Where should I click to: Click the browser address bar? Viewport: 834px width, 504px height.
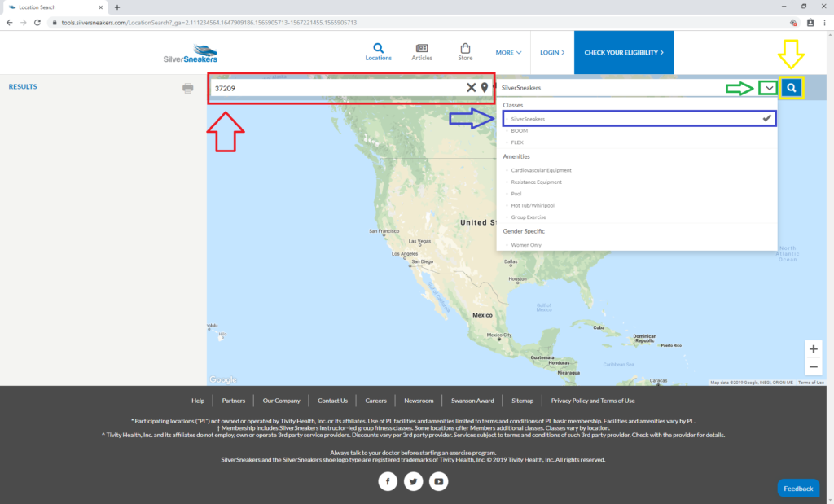(415, 23)
